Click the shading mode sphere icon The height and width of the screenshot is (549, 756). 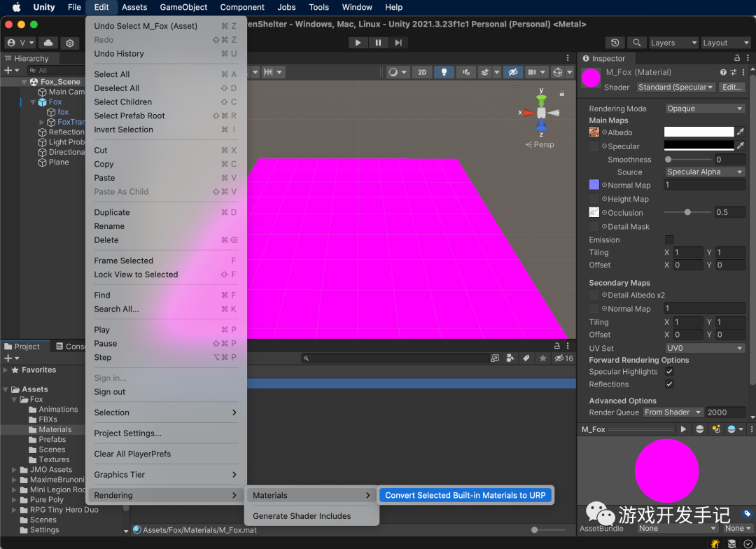pos(393,72)
